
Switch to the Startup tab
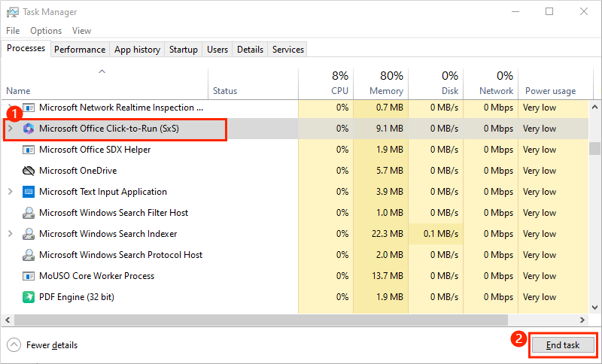(x=183, y=50)
